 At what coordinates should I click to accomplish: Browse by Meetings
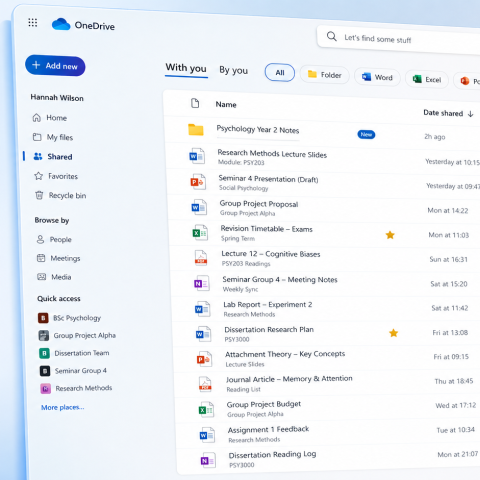[x=59, y=258]
